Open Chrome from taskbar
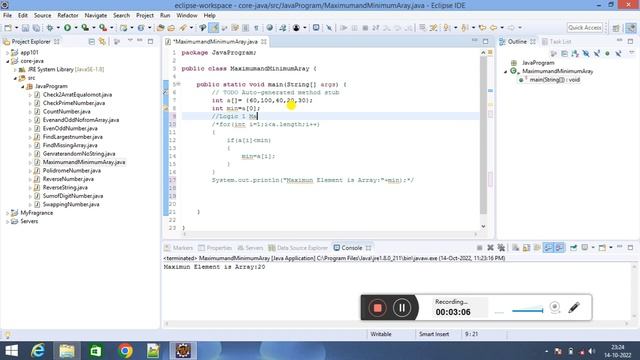Image resolution: width=640 pixels, height=360 pixels. 125,351
